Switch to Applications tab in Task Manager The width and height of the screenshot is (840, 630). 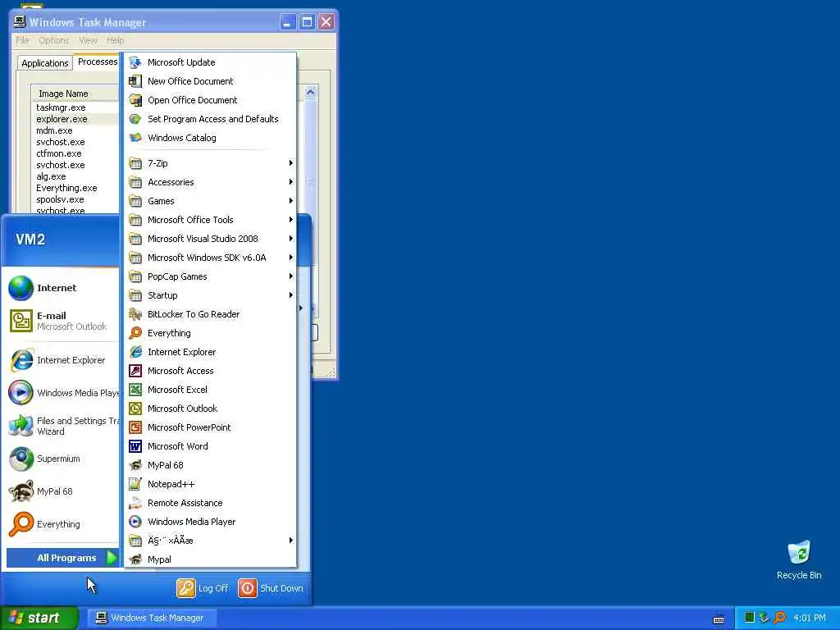click(45, 63)
